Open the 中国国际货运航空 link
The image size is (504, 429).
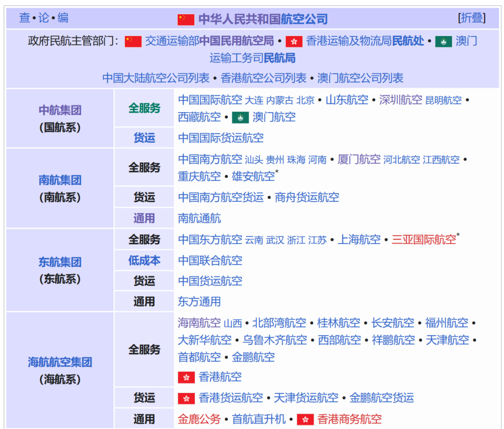221,138
